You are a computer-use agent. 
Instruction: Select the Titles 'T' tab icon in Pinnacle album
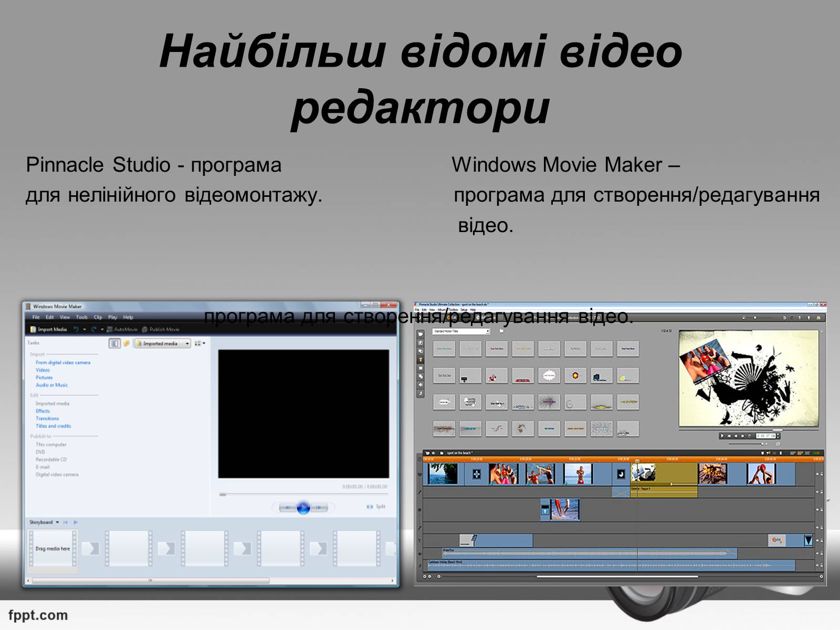click(420, 360)
